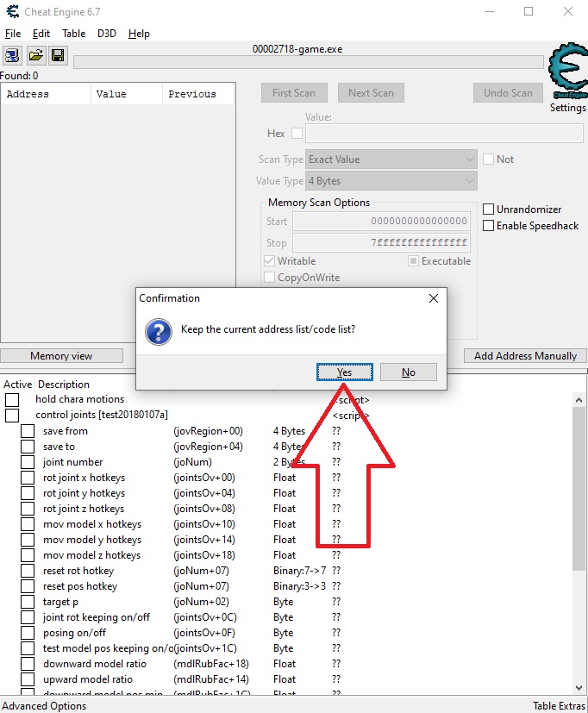Image resolution: width=588 pixels, height=713 pixels.
Task: Select 'joint rot keeping on/off' entry
Action: pyautogui.click(x=97, y=617)
